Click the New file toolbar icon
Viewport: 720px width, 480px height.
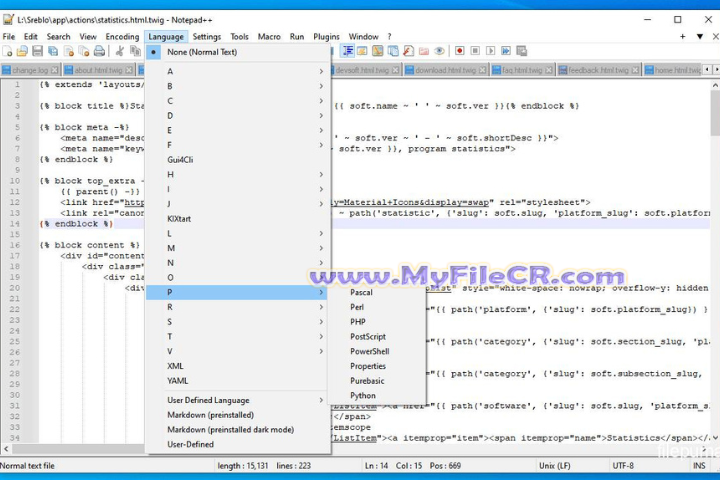click(x=7, y=51)
